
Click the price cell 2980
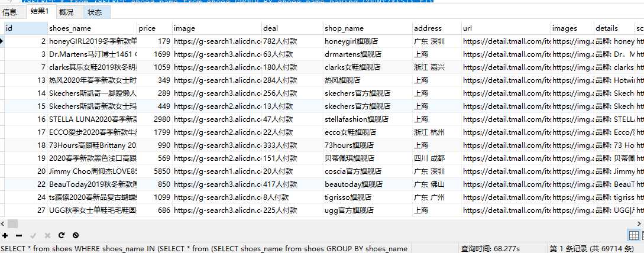[x=154, y=119]
